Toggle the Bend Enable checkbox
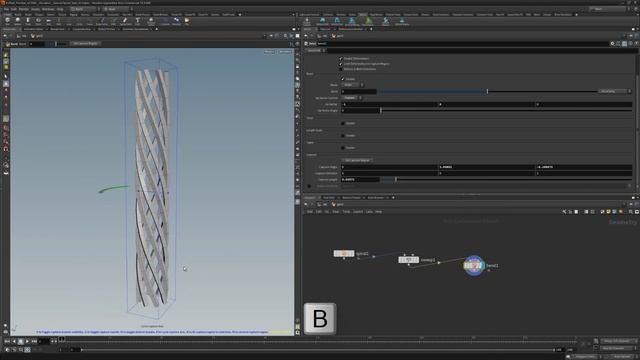 tap(343, 79)
